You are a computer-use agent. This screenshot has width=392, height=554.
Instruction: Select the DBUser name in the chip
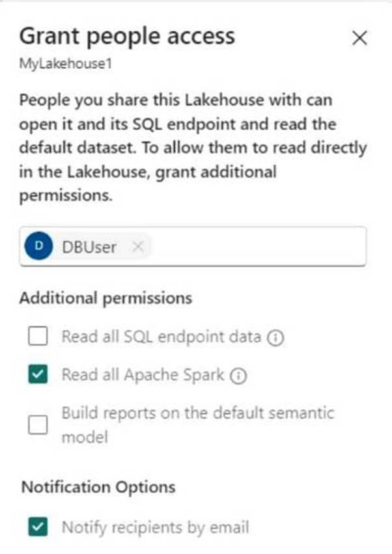89,247
